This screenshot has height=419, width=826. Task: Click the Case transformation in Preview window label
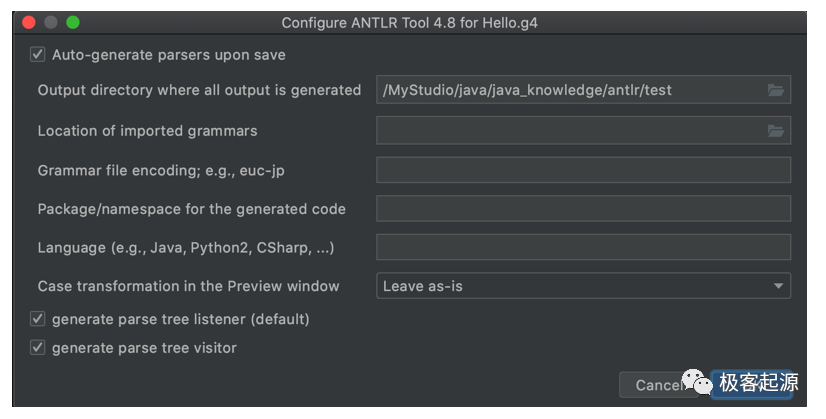tap(188, 286)
